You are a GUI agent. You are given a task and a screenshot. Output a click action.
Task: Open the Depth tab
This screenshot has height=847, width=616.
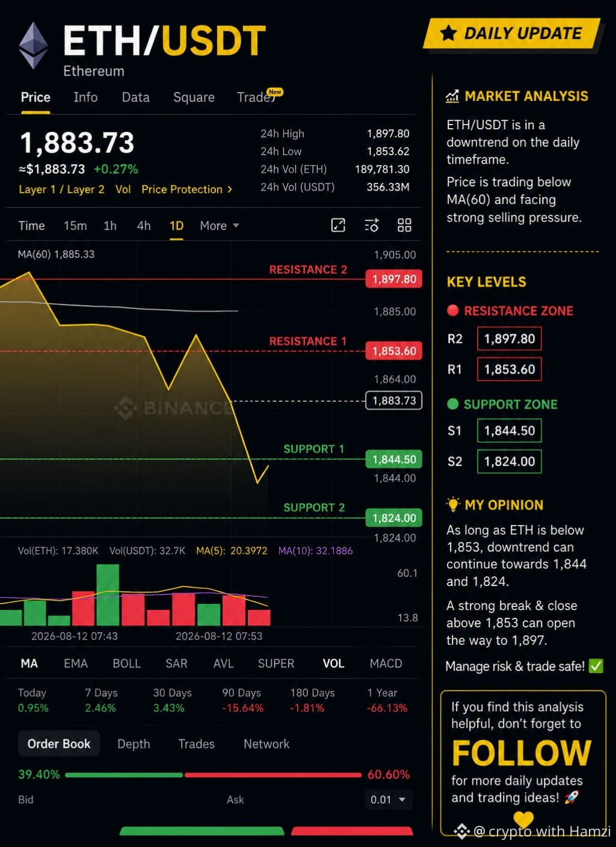pos(134,744)
